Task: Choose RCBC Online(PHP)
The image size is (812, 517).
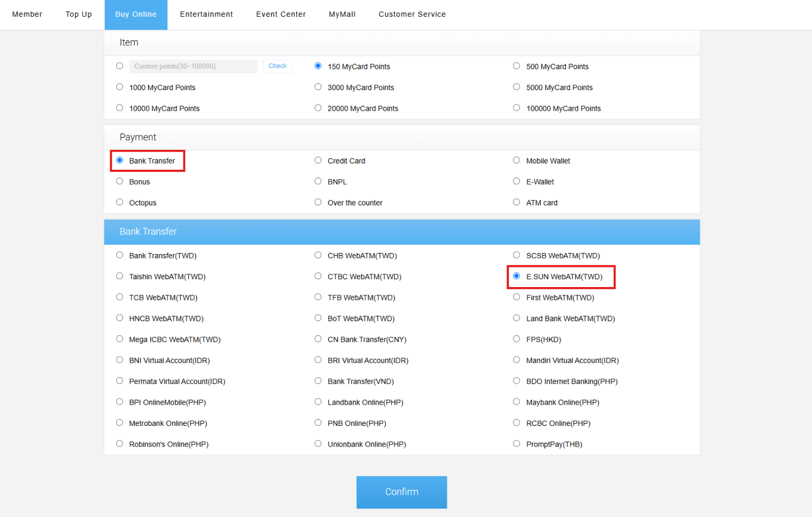Action: tap(516, 422)
